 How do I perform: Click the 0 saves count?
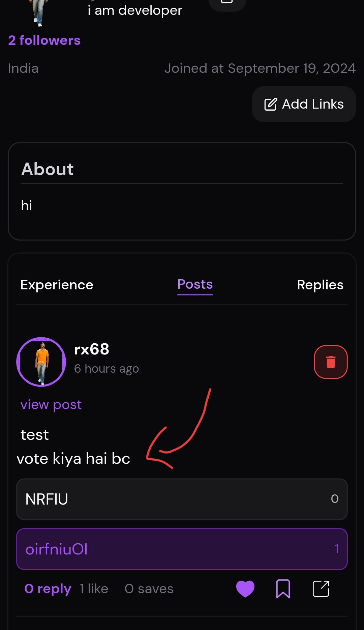tap(149, 589)
